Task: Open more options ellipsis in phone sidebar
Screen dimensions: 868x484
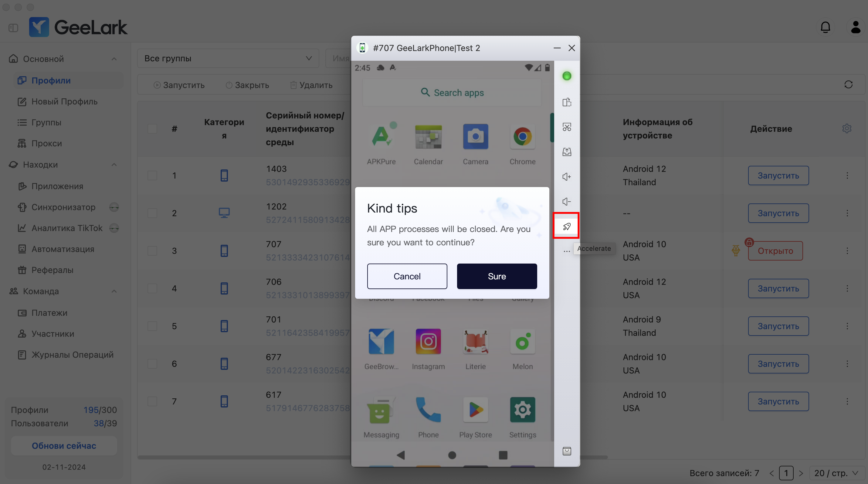Action: (566, 251)
